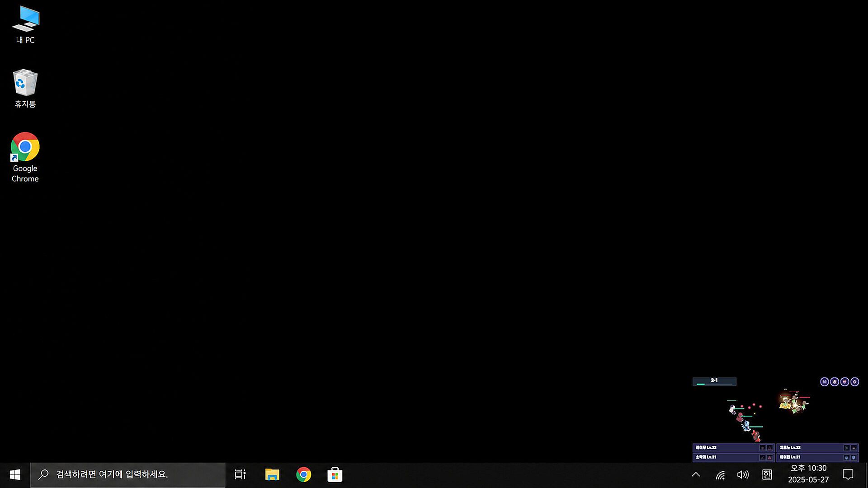Open the volume speaker tray icon
The height and width of the screenshot is (488, 868).
(x=743, y=474)
